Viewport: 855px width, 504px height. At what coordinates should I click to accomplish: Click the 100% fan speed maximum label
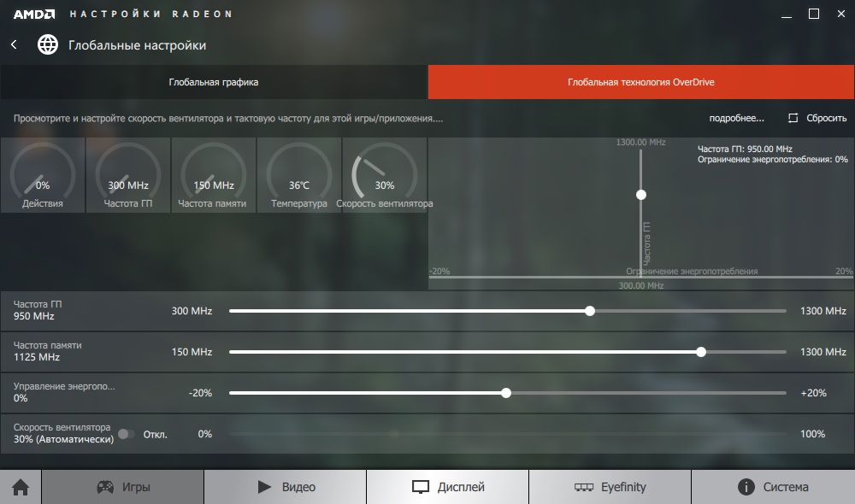(812, 434)
